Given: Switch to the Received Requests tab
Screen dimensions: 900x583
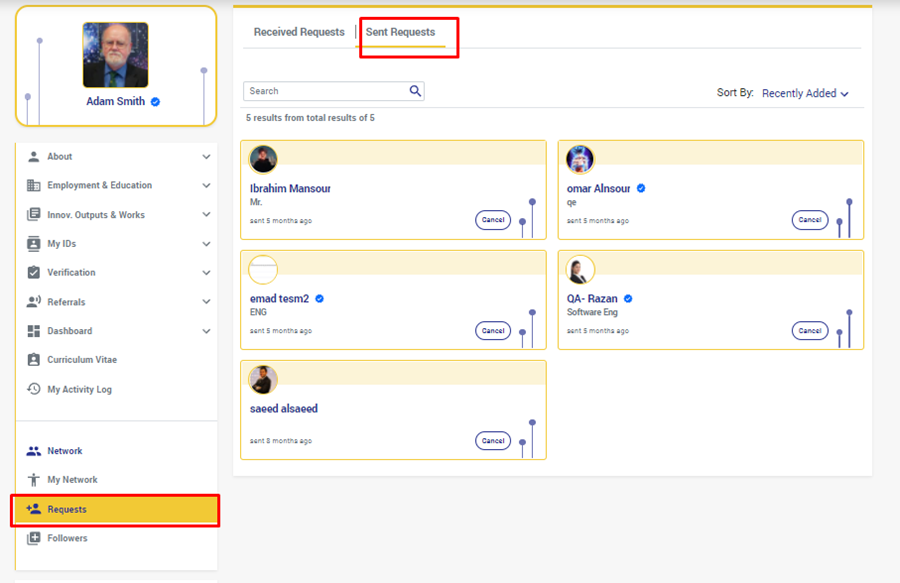Looking at the screenshot, I should pos(299,32).
